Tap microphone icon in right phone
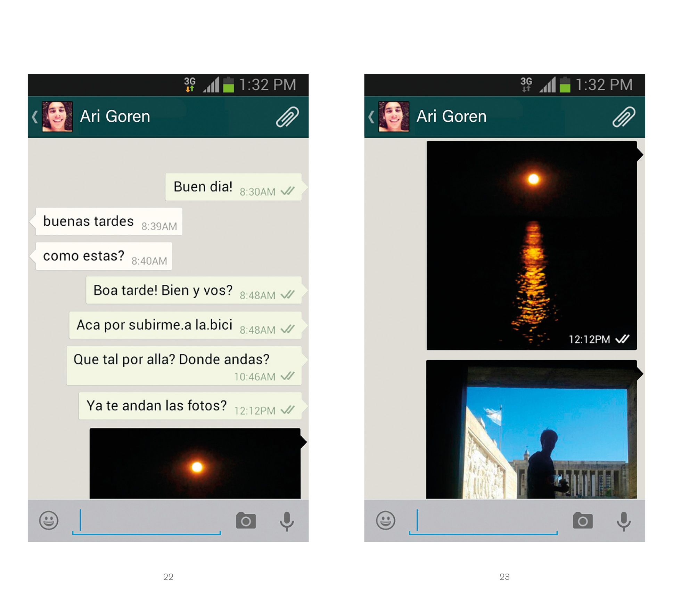The width and height of the screenshot is (673, 616). click(x=624, y=521)
